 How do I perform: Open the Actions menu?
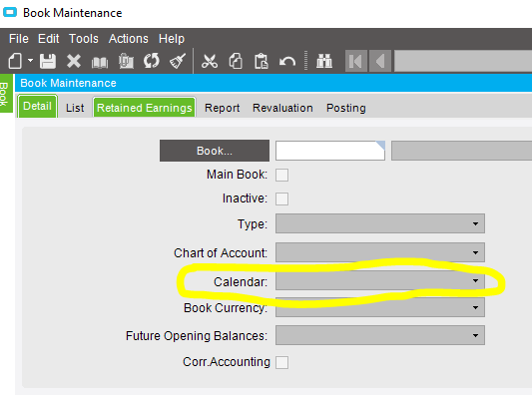[x=128, y=39]
